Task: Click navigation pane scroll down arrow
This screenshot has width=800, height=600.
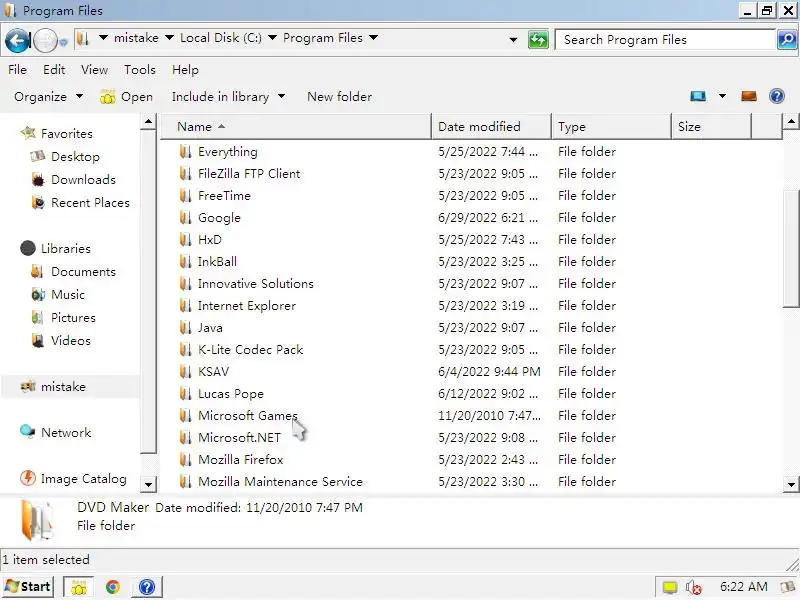Action: pos(148,484)
